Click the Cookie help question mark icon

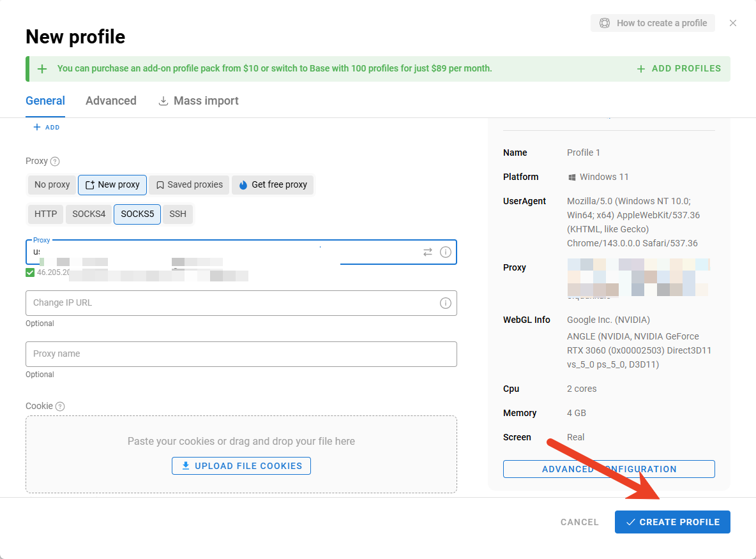[60, 406]
